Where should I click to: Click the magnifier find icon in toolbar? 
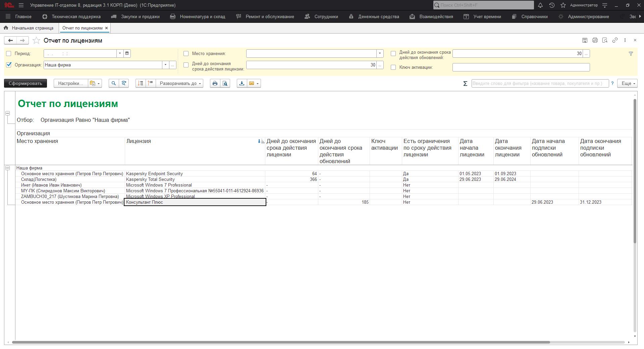[114, 84]
